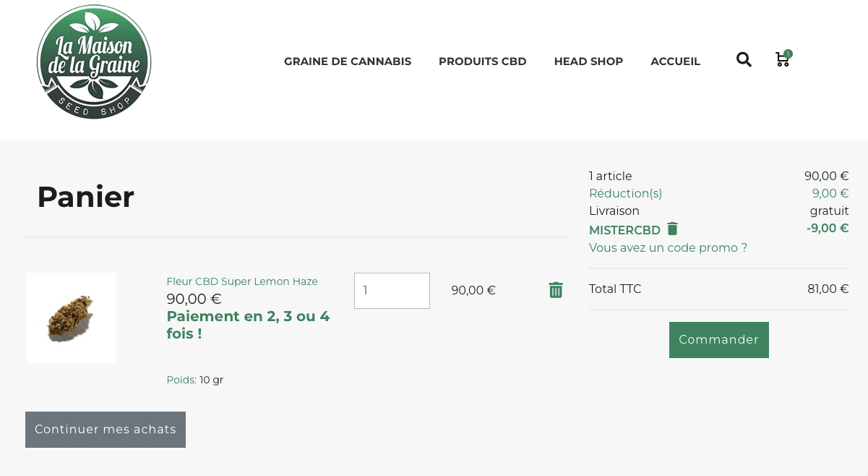Expand 'Vous avez un code promo ?'
This screenshot has height=476, width=868.
(x=668, y=248)
